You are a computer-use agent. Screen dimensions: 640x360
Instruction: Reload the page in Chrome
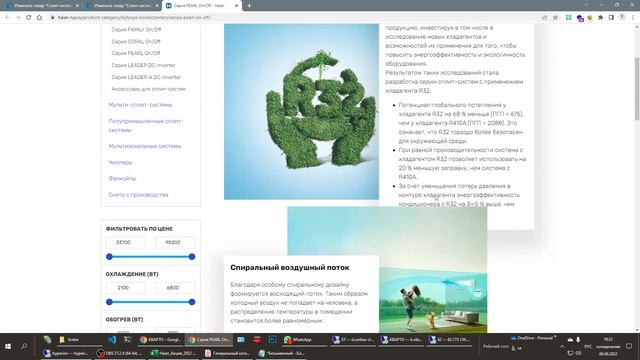click(x=28, y=18)
